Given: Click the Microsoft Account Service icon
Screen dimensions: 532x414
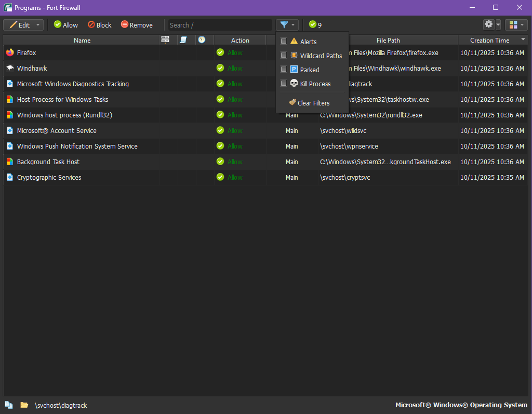Looking at the screenshot, I should coord(10,130).
